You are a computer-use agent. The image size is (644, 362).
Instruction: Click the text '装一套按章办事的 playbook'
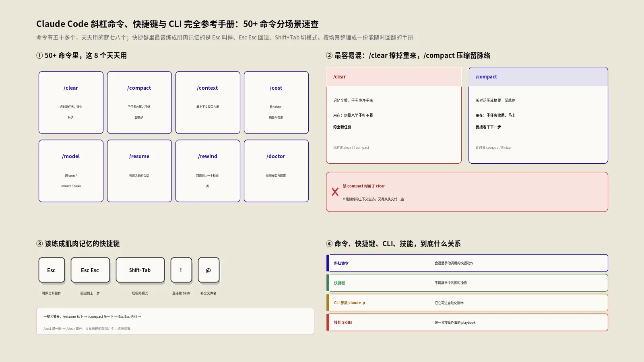click(x=455, y=323)
